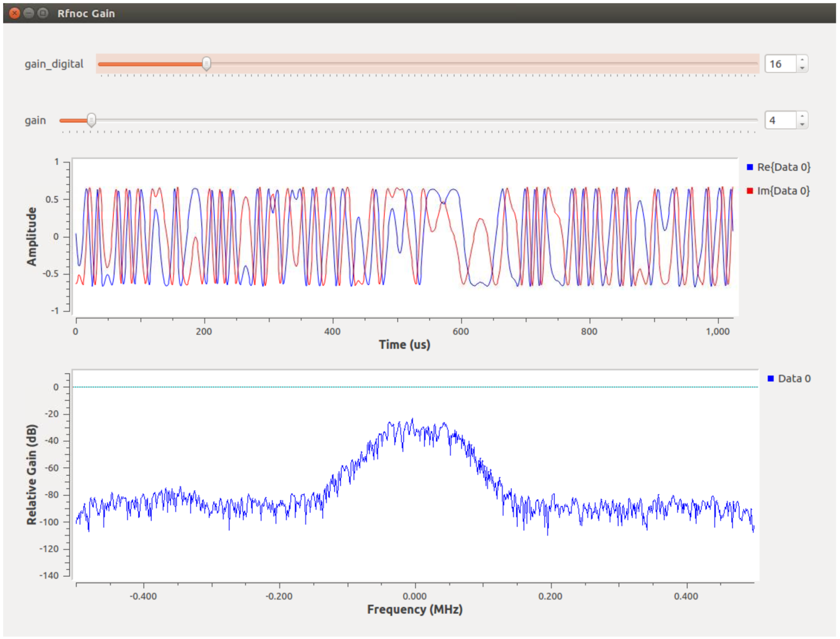The image size is (840, 639).
Task: Click the blue Data 0 legend icon
Action: [771, 378]
